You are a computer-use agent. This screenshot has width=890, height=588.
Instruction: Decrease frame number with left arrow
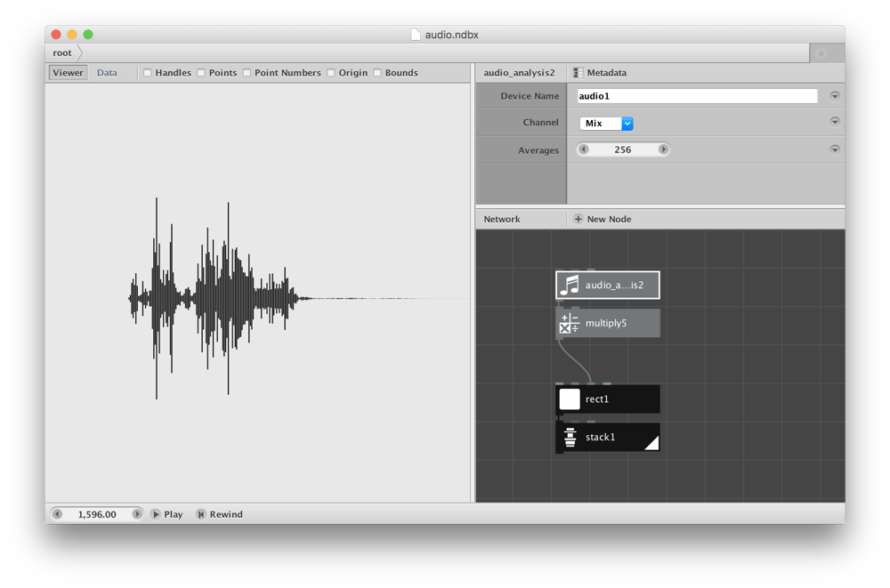(57, 514)
